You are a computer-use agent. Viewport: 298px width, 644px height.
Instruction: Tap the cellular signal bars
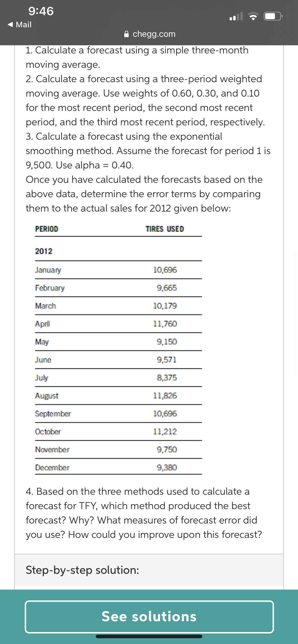tap(236, 17)
